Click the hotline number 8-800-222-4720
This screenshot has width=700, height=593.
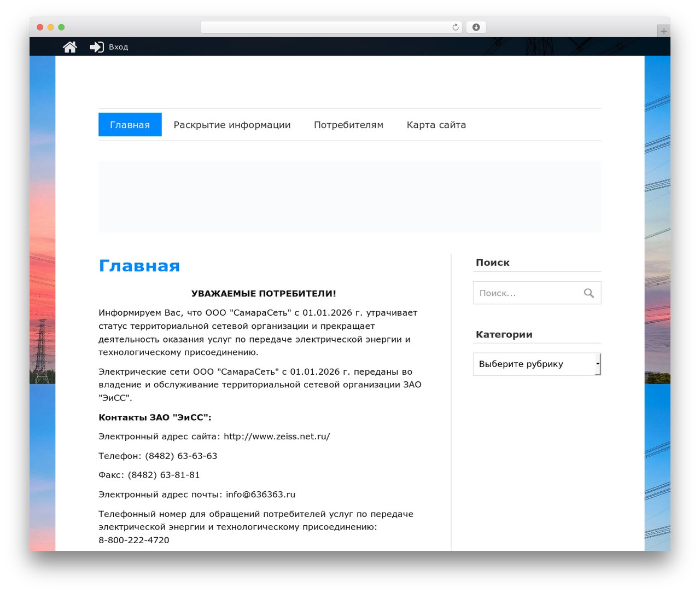(x=134, y=540)
